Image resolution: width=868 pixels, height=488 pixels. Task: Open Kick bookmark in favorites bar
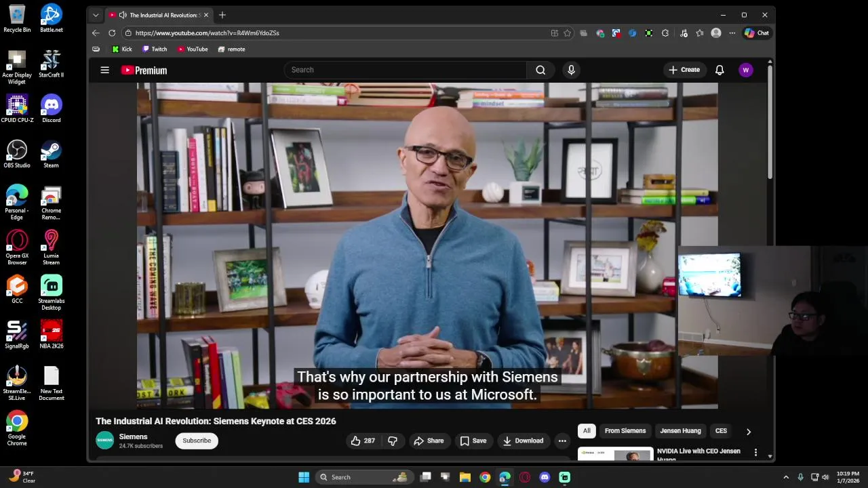[122, 49]
